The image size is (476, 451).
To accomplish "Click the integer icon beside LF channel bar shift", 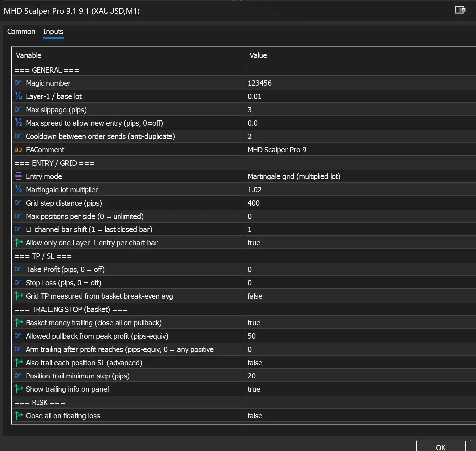I will click(x=18, y=229).
